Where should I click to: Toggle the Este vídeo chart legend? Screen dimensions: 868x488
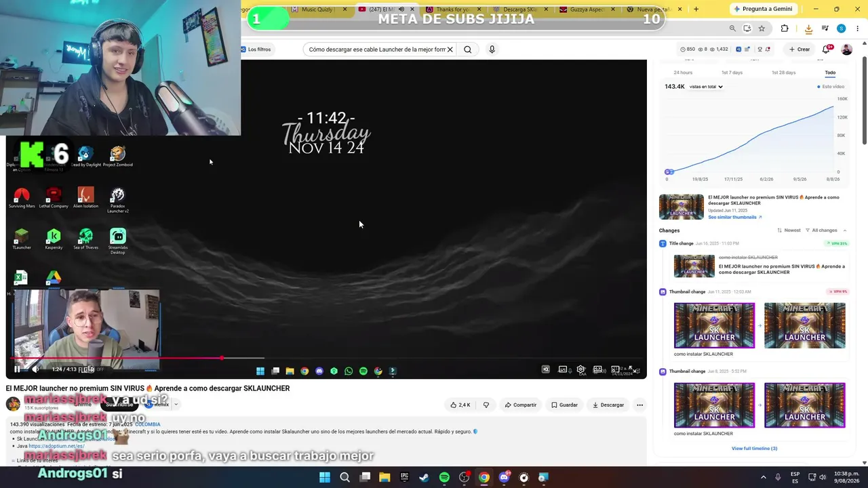click(831, 87)
